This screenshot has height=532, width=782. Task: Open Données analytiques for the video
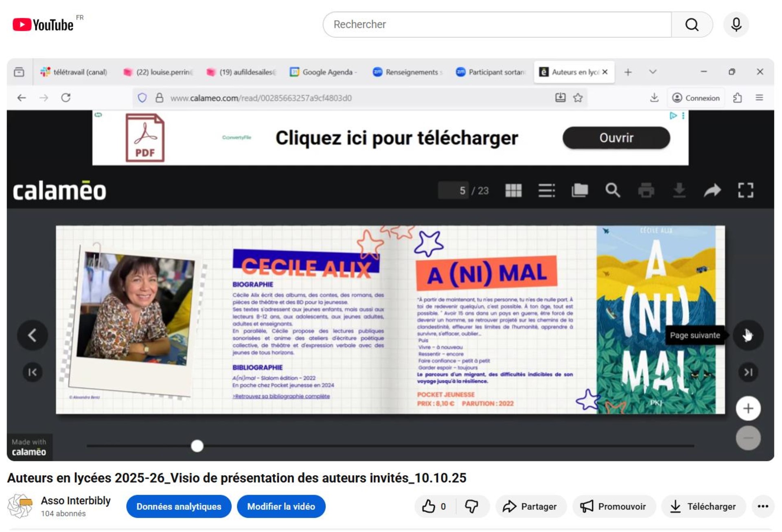[178, 506]
